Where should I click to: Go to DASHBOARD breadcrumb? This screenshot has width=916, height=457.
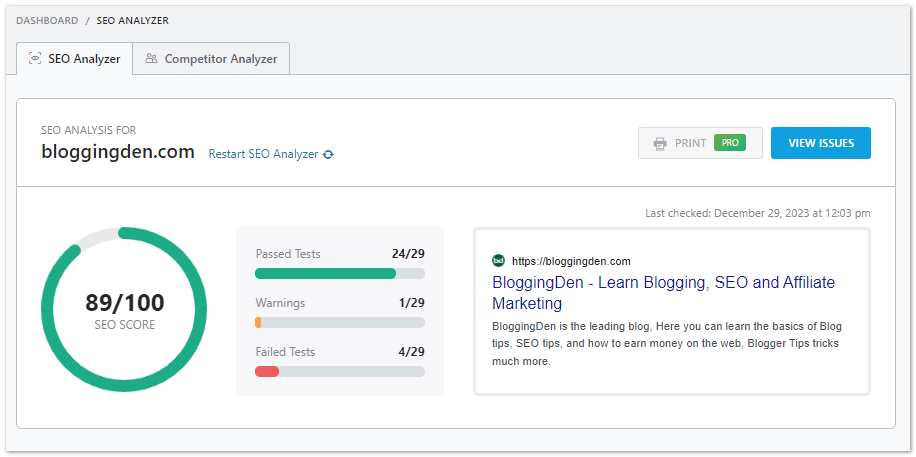click(47, 20)
